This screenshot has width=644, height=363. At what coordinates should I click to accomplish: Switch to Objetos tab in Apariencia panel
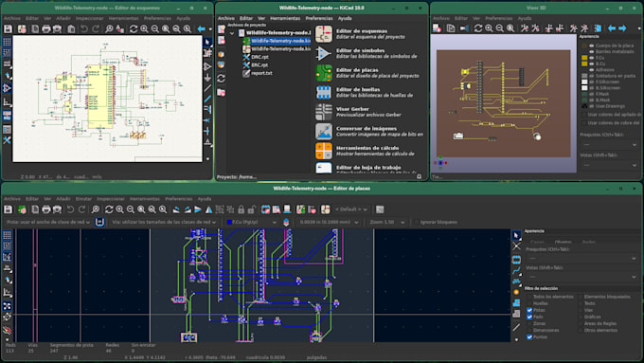[x=563, y=242]
